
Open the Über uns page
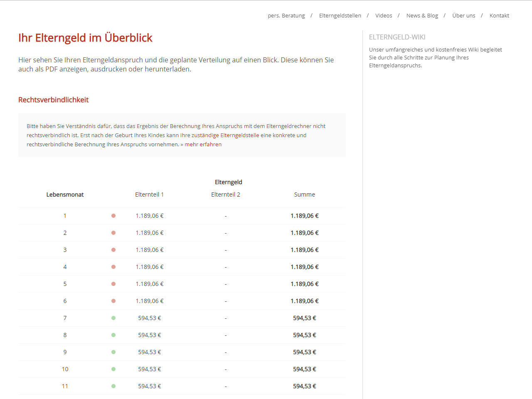pyautogui.click(x=464, y=16)
